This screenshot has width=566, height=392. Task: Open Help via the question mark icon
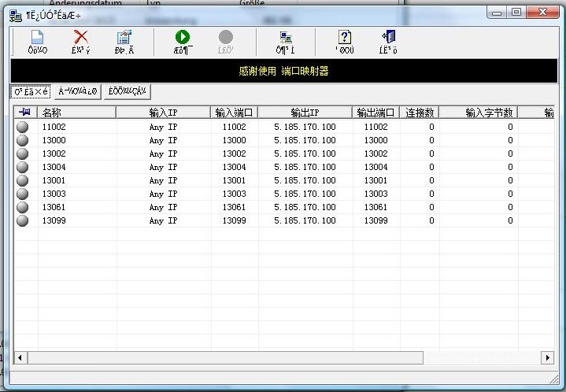[345, 37]
